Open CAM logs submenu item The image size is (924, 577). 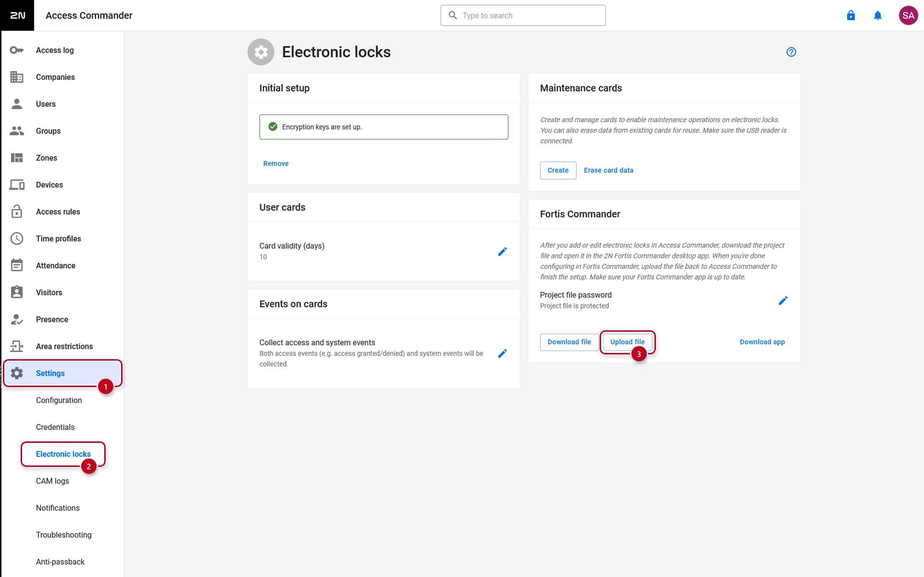click(x=52, y=481)
